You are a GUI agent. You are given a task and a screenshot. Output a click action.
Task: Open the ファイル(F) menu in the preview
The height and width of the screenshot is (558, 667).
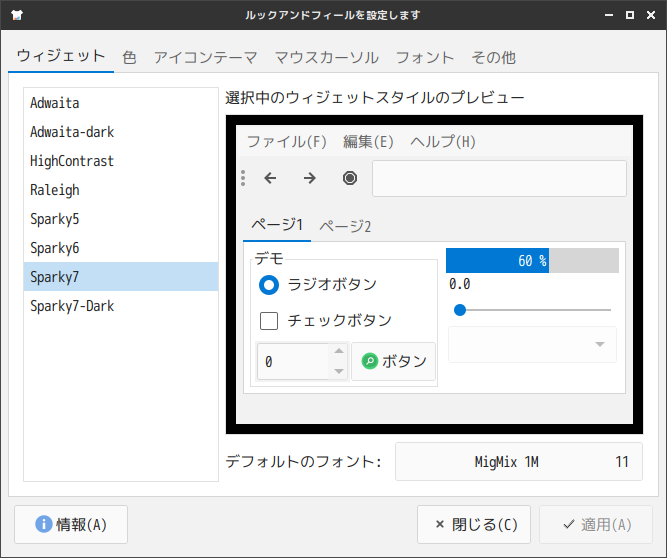coord(287,142)
